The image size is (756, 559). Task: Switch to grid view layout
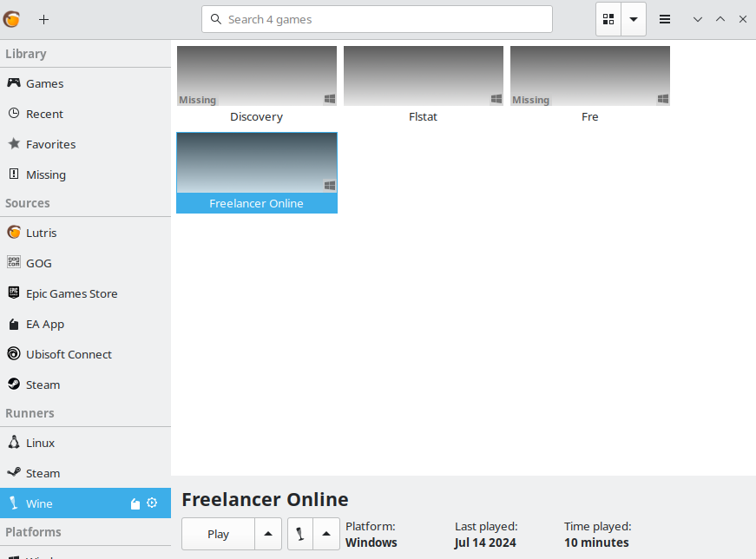point(608,19)
